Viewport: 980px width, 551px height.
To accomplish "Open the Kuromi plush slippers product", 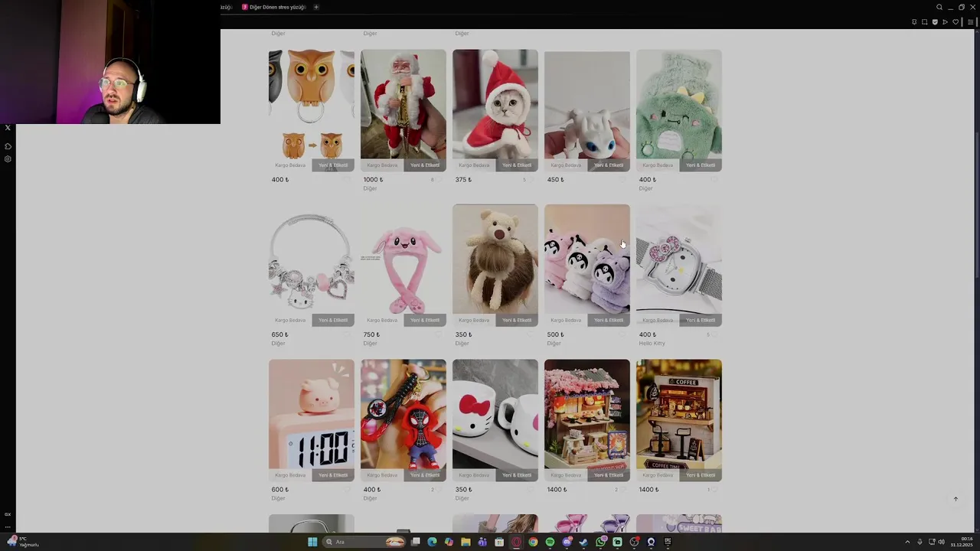I will [587, 266].
